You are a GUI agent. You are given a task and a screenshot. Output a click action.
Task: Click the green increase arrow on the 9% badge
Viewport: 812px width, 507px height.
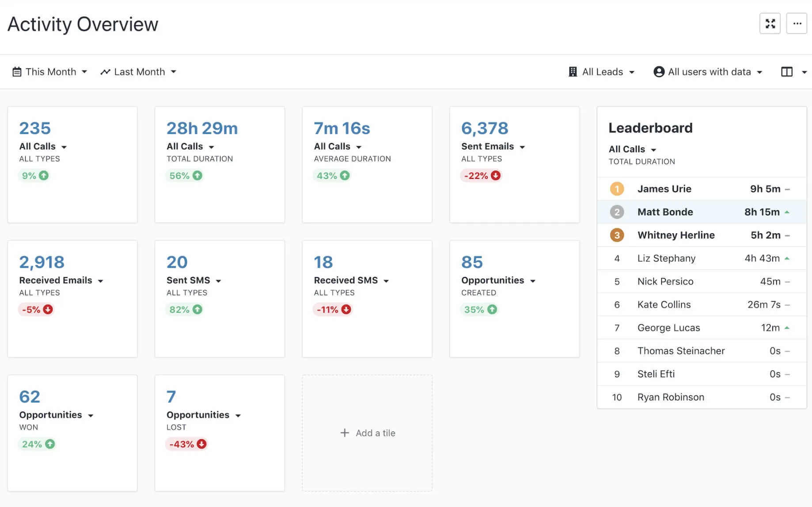[43, 175]
